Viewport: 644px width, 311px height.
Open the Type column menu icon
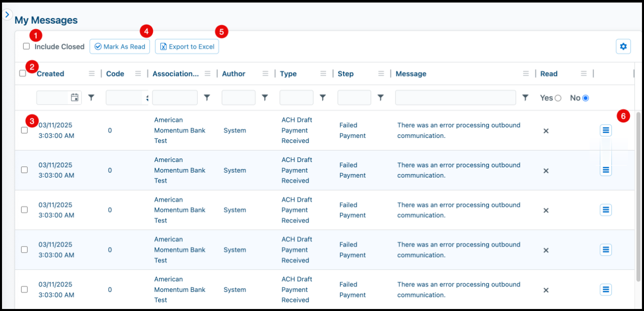pos(324,73)
